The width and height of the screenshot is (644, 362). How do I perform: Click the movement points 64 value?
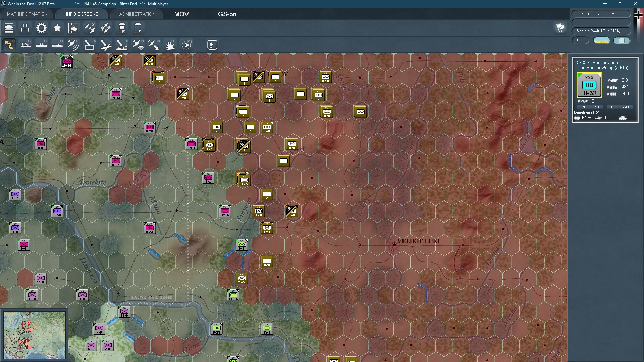[x=594, y=101]
